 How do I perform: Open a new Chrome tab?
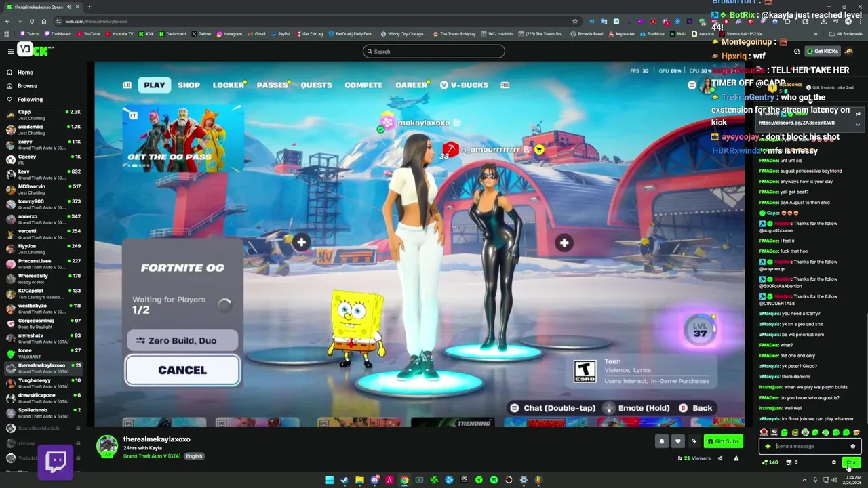(89, 7)
